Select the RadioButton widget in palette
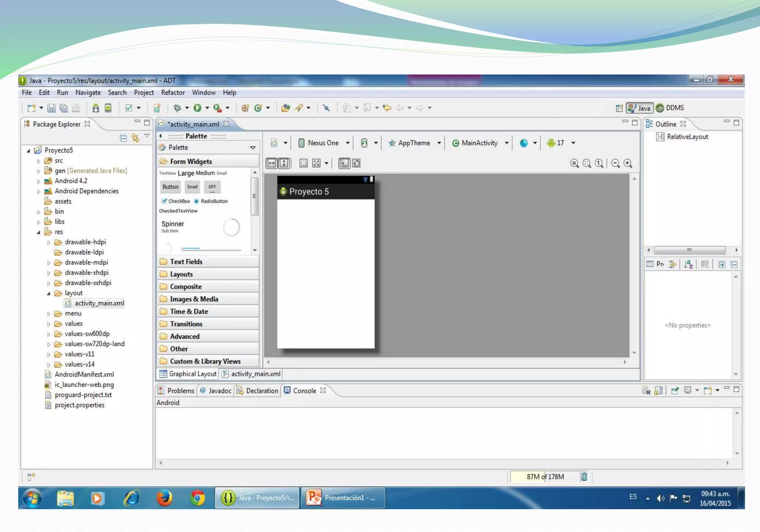Image resolution: width=760 pixels, height=532 pixels. [211, 201]
